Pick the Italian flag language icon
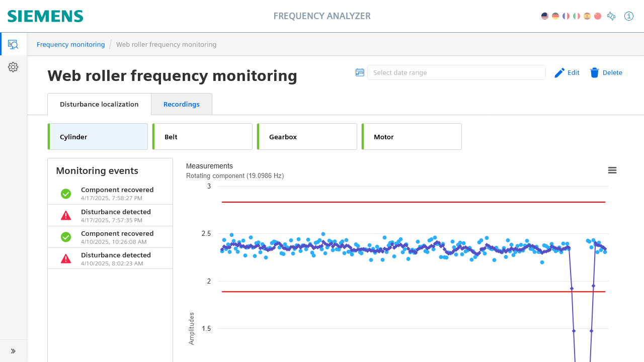The width and height of the screenshot is (644, 362). [x=577, y=16]
